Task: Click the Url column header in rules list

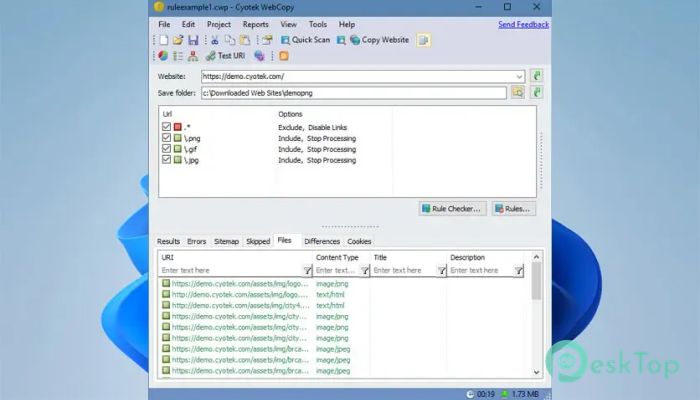Action: (167, 114)
